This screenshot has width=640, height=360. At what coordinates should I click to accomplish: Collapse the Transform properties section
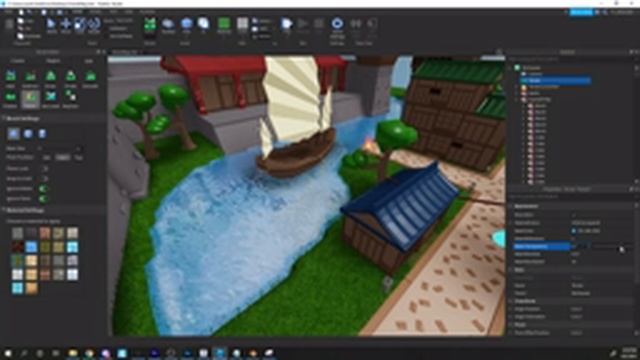(511, 301)
